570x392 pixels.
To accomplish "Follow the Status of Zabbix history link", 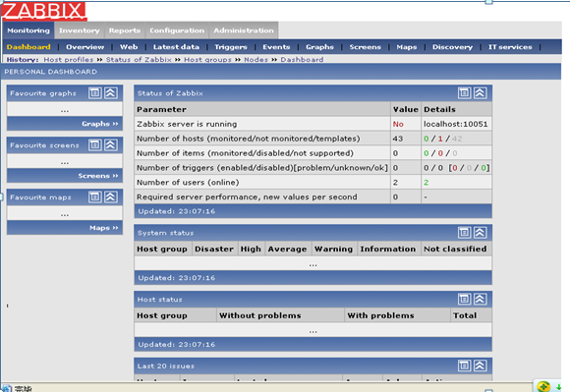I will point(139,59).
